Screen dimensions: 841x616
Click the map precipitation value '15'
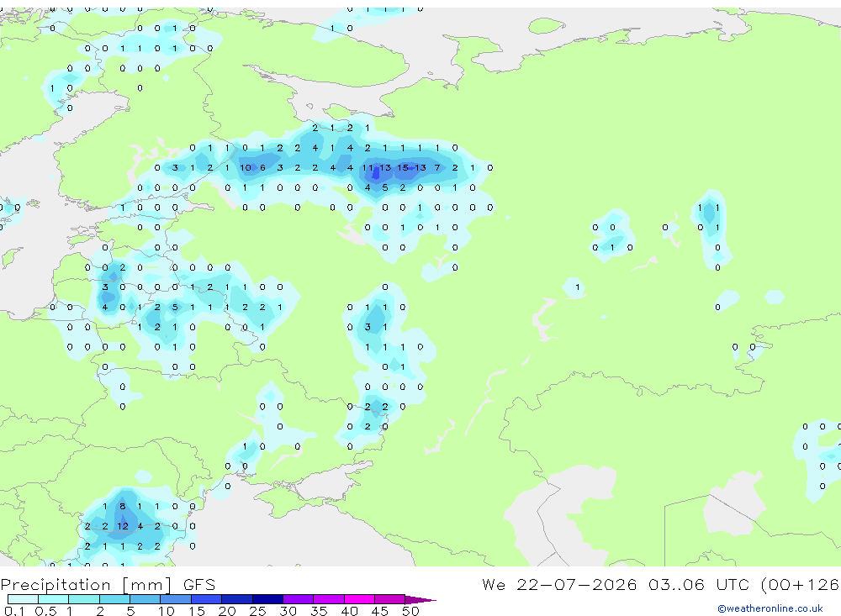402,168
